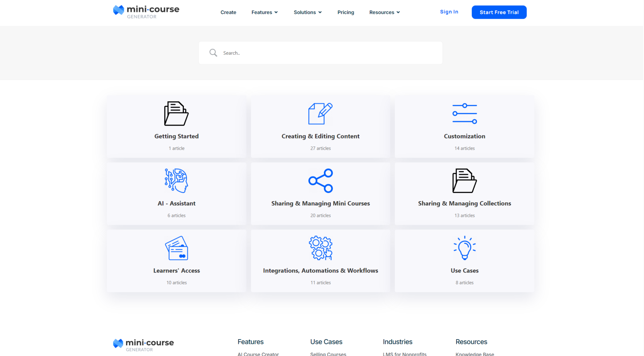Screen dimensions: 644x356
Task: Click the share icon for Mini Courses
Action: coord(320,181)
